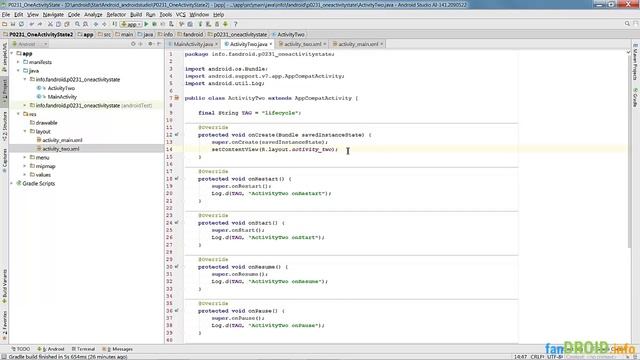Viewport: 640px width, 360px height.
Task: Collapse the layout folder node
Action: (x=25, y=131)
